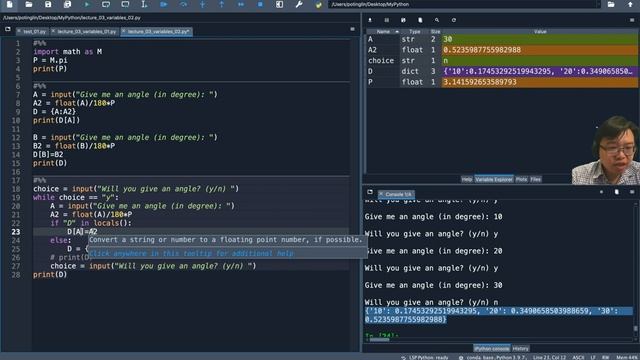Viewport: 640px width, 360px height.
Task: Save variable data with second explorer icon
Action: tap(387, 20)
